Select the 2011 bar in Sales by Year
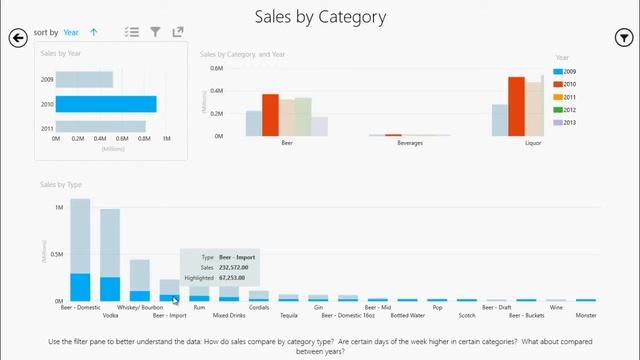Viewport: 640px width, 360px height. coord(100,127)
